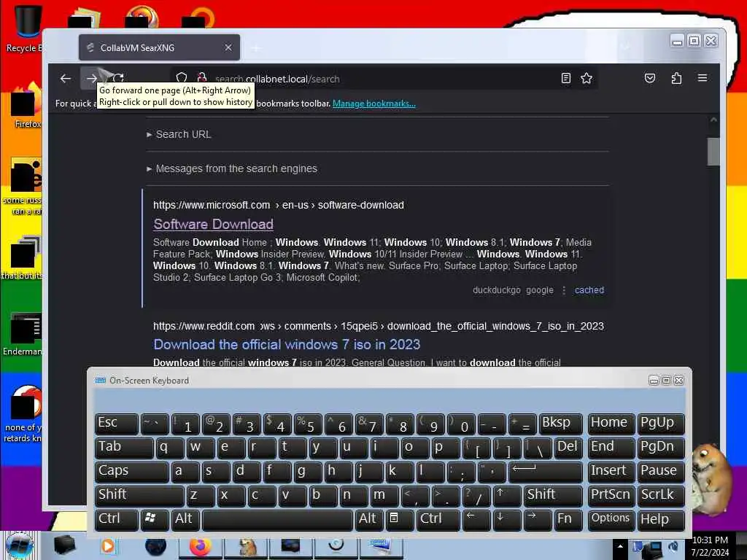
Task: Toggle the Caps key on the keyboard
Action: coord(132,472)
